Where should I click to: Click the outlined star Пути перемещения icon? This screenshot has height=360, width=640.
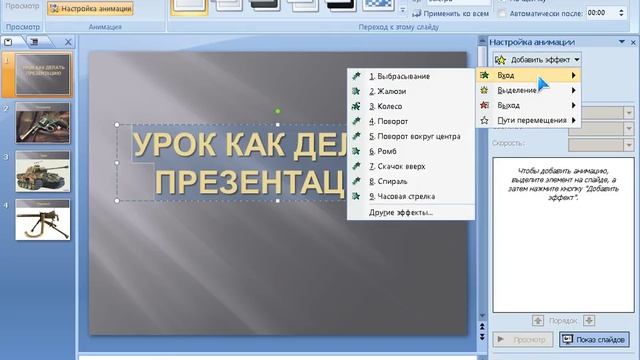click(484, 120)
